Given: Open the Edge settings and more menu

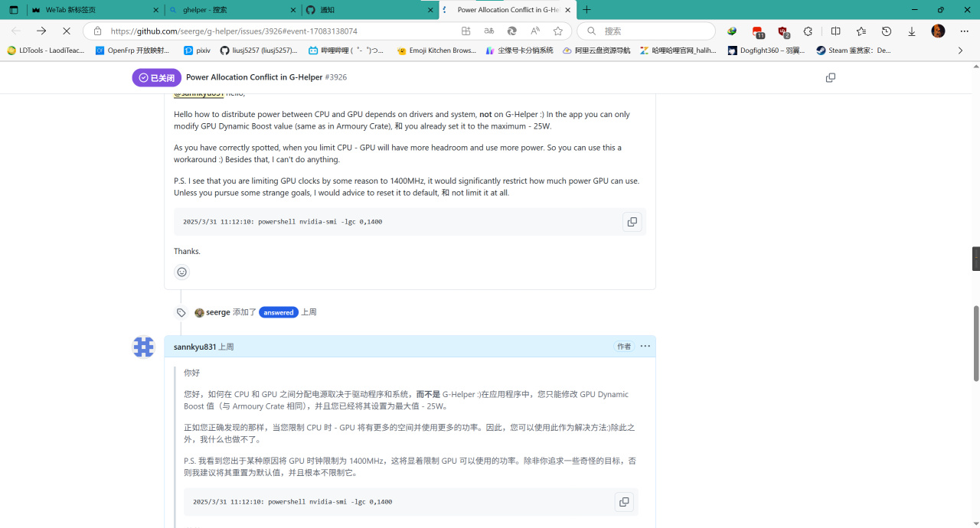Looking at the screenshot, I should point(964,31).
